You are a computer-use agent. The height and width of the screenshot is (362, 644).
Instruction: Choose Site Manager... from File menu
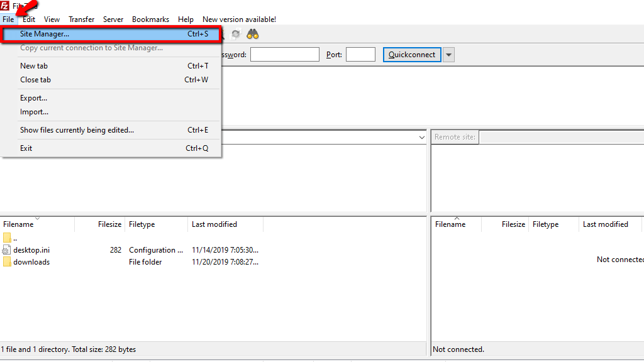pos(111,34)
